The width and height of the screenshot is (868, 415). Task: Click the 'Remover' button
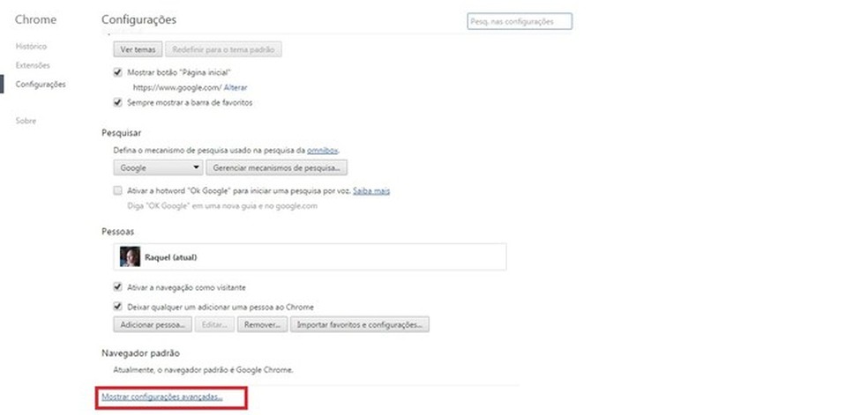click(x=263, y=324)
